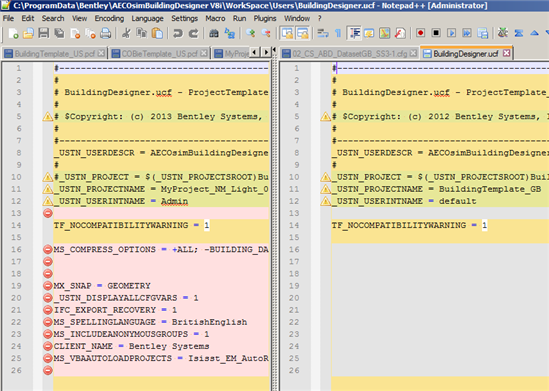Toggle Show Indent Guide icon

354,33
